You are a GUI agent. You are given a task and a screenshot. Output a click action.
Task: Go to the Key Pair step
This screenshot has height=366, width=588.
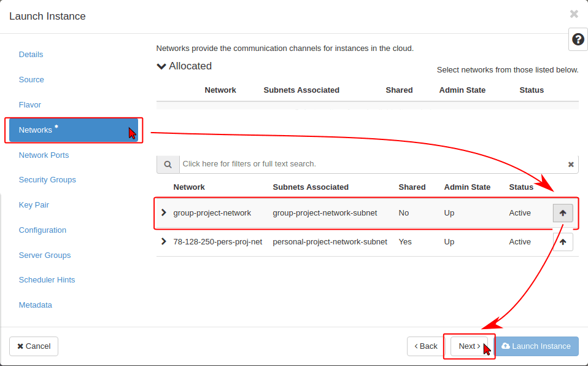pos(34,205)
